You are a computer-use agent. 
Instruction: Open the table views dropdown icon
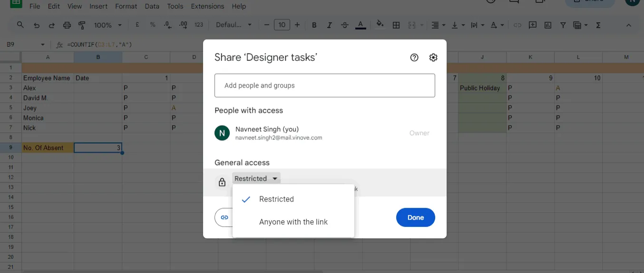580,25
